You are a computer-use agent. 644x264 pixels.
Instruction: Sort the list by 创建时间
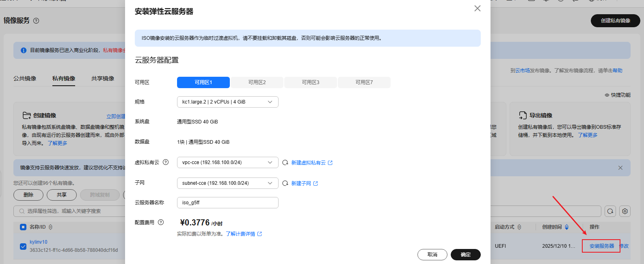click(x=566, y=227)
